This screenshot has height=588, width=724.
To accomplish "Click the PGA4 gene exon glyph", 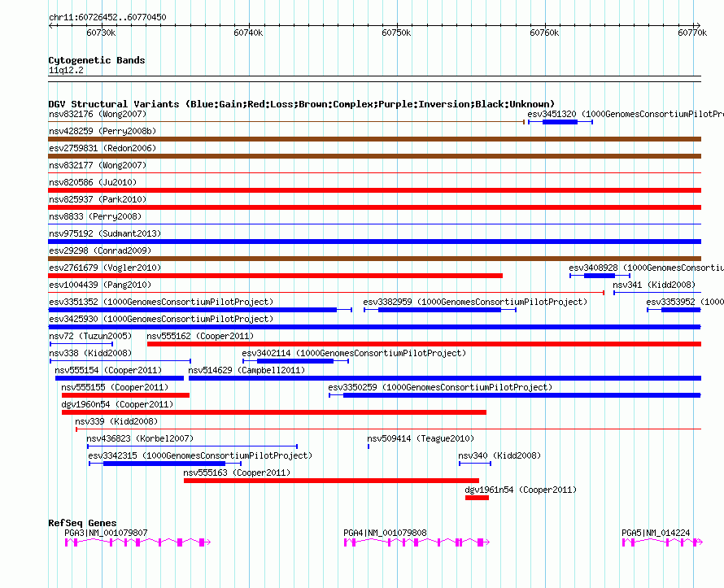I will tap(417, 542).
